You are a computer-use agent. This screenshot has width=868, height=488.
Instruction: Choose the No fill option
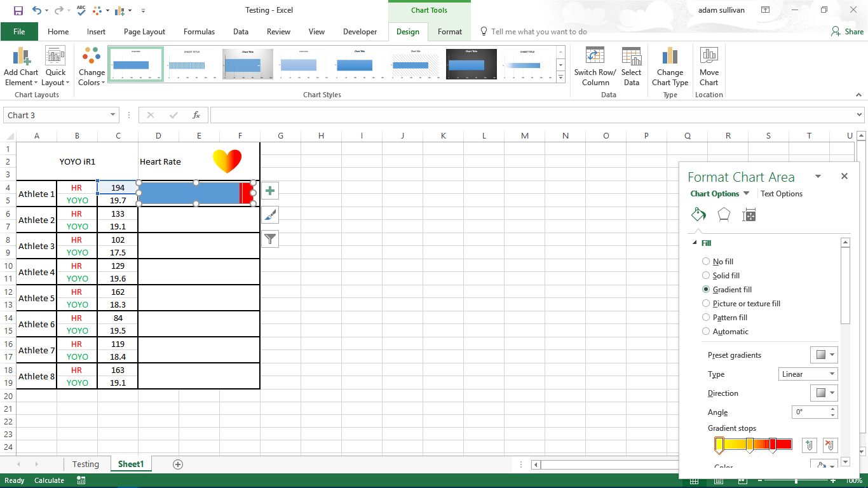coord(706,261)
